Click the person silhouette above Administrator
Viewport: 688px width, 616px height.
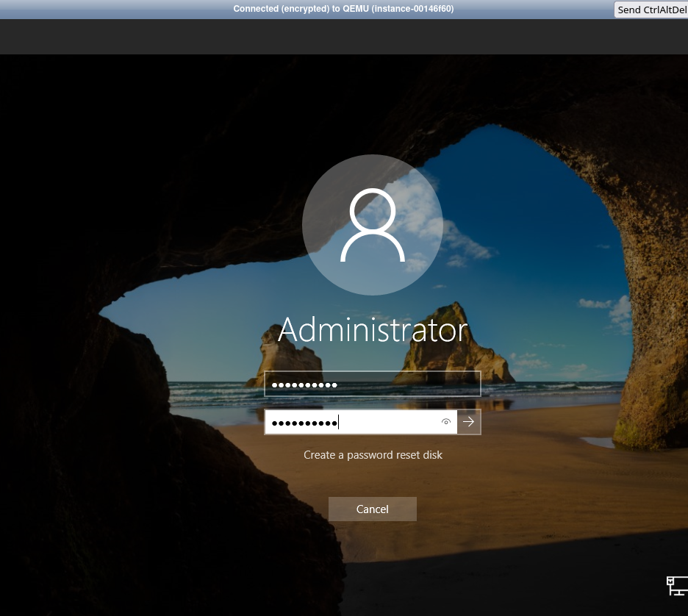(373, 225)
